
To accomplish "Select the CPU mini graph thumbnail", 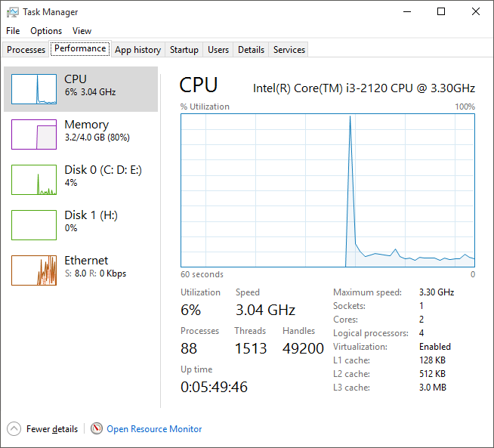I will click(x=34, y=89).
